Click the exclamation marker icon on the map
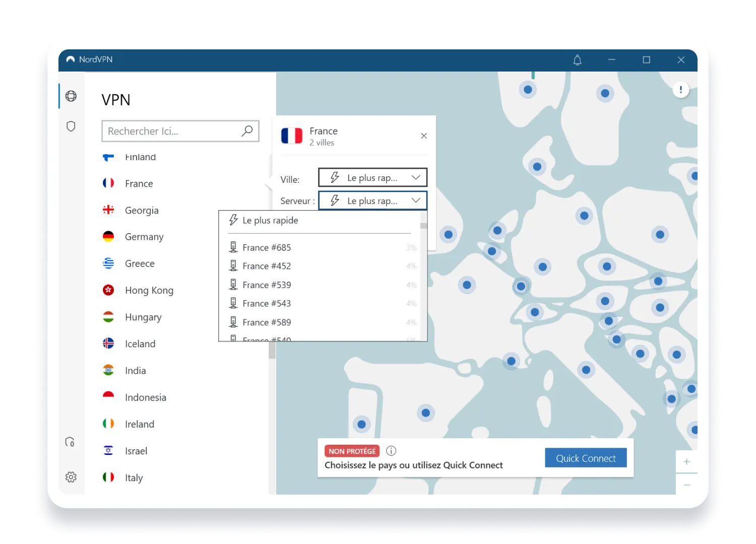756x544 pixels. coord(680,89)
